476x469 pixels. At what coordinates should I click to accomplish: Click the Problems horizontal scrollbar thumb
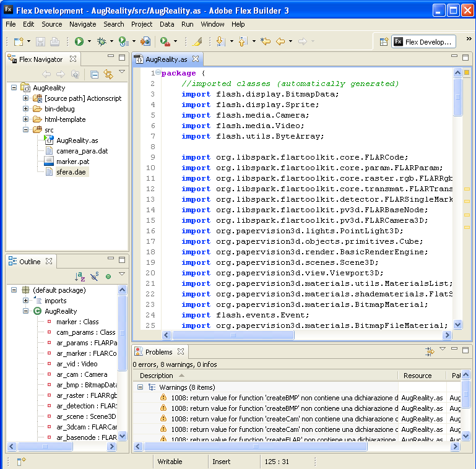(x=256, y=446)
